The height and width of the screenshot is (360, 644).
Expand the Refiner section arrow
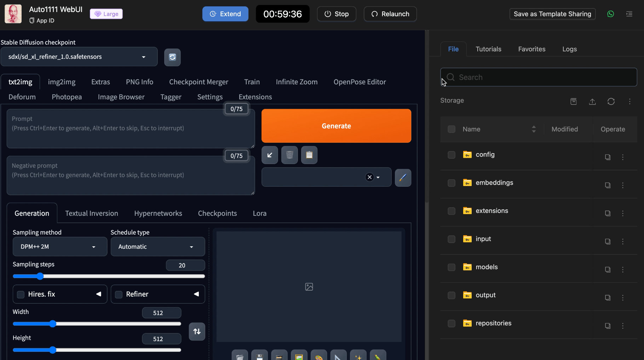(196, 294)
